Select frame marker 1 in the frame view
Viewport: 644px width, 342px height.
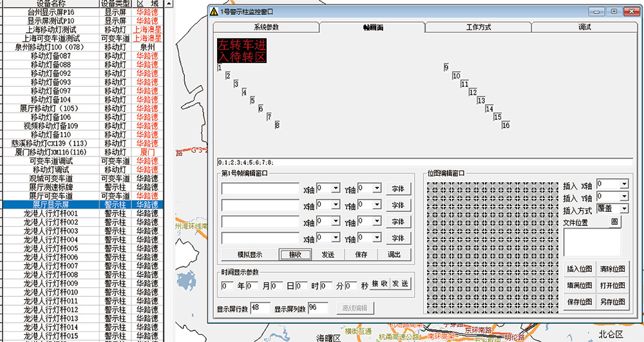[220, 68]
